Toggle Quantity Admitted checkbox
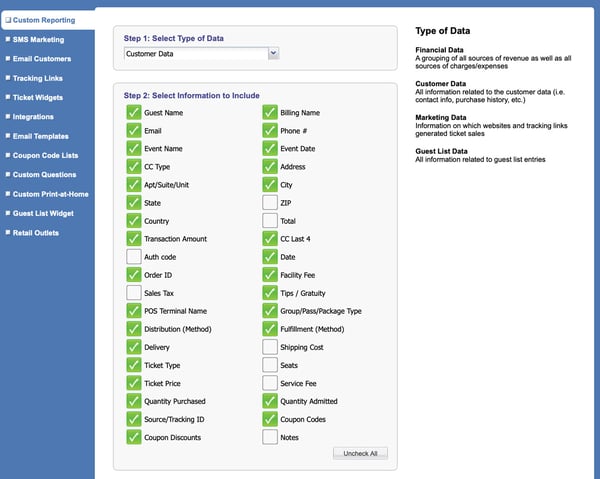 pos(270,401)
